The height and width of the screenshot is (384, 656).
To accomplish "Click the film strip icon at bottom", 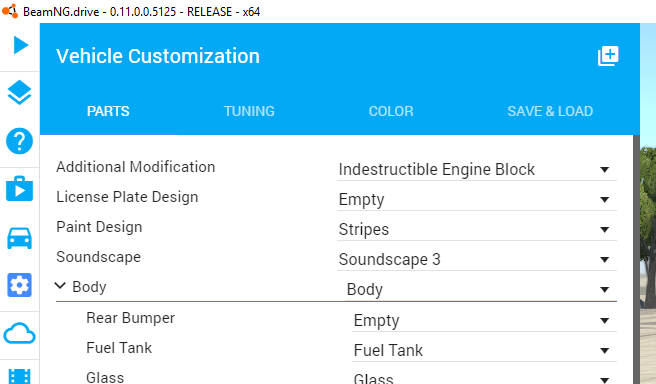I will point(19,376).
